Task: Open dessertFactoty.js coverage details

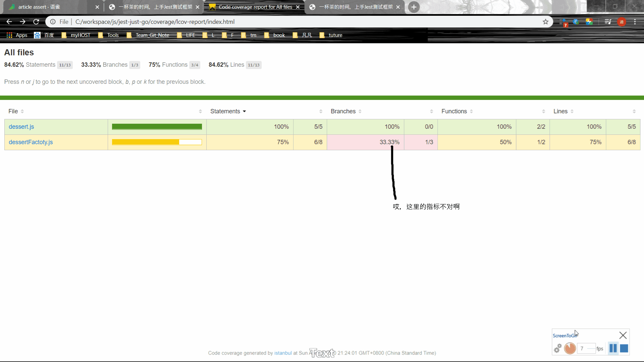Action: pos(31,142)
